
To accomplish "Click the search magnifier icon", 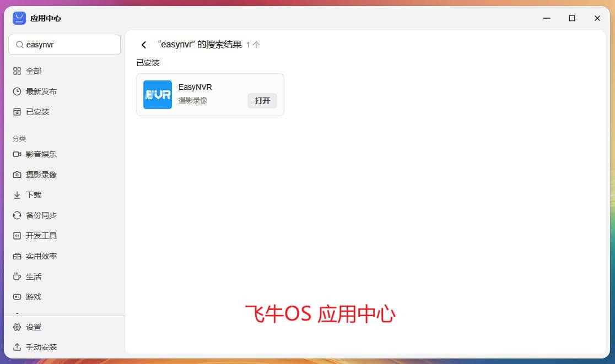I will pyautogui.click(x=20, y=45).
